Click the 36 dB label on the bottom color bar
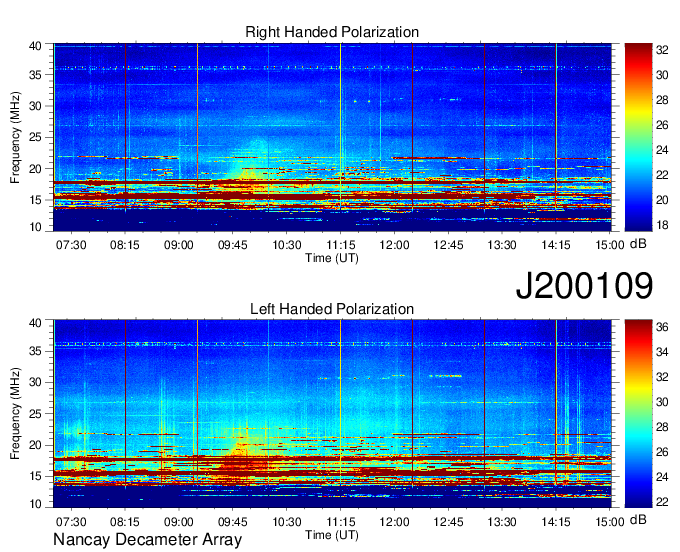 tap(662, 327)
